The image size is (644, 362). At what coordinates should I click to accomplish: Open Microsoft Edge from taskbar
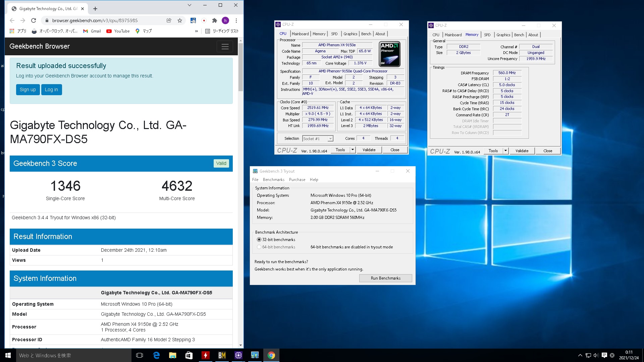(156, 355)
